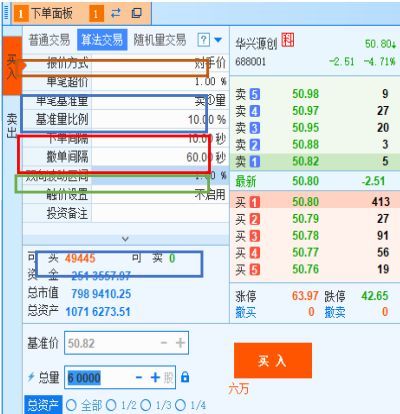Click the swap arrows icon in the panel header
Image resolution: width=400 pixels, height=414 pixels.
(116, 13)
